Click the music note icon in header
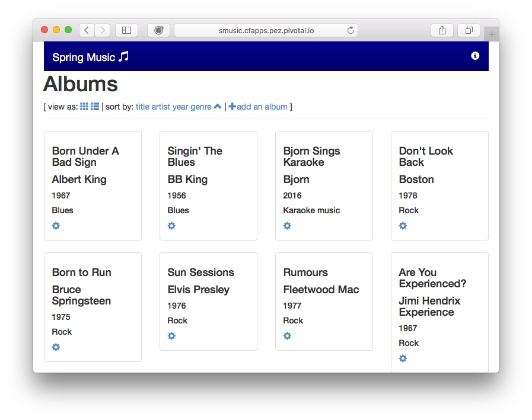This screenshot has height=420, width=532. pos(123,57)
